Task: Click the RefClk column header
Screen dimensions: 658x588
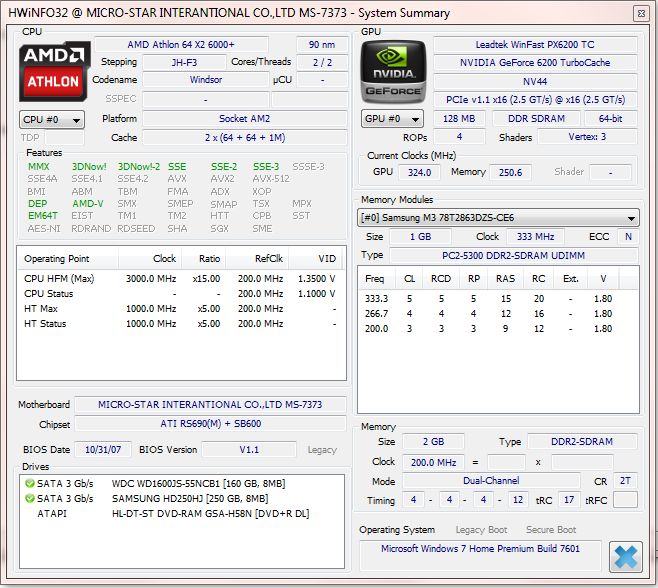Action: (x=257, y=259)
